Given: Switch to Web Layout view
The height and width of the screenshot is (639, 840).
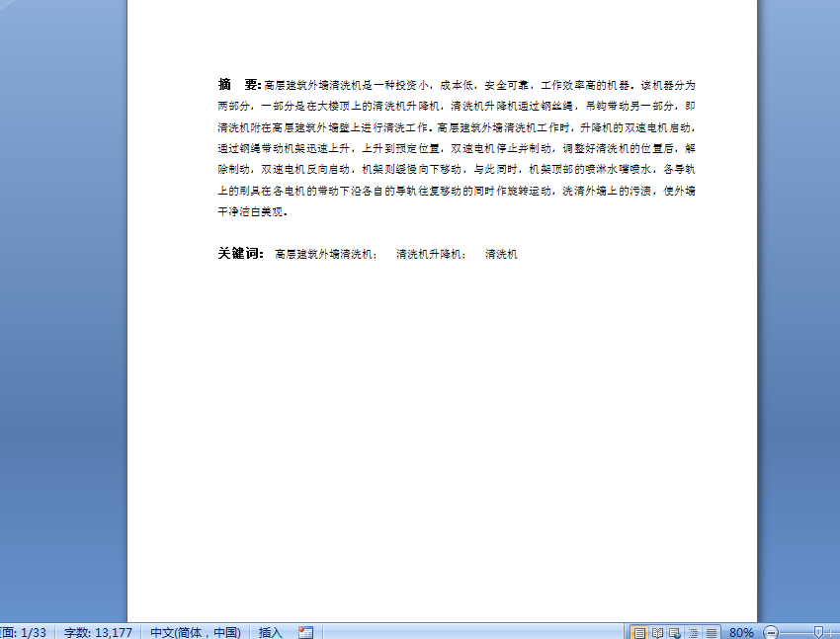Looking at the screenshot, I should coord(675,633).
